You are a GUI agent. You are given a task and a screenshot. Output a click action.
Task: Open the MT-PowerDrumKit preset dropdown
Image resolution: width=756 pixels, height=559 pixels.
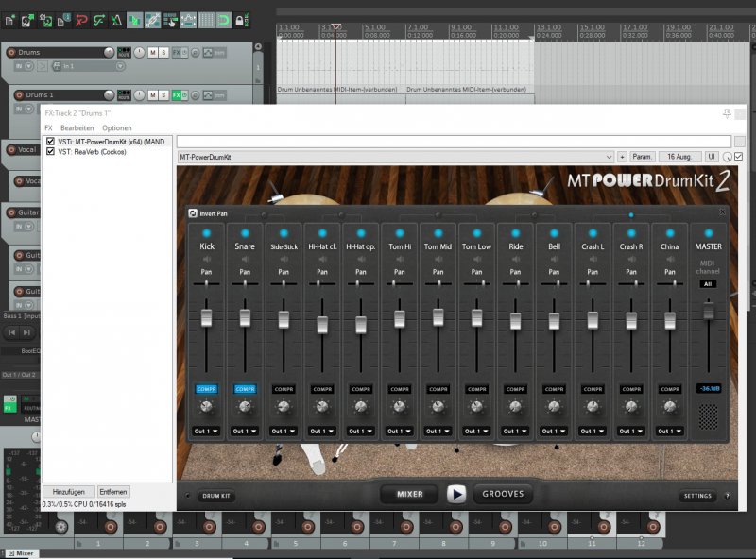coord(395,157)
